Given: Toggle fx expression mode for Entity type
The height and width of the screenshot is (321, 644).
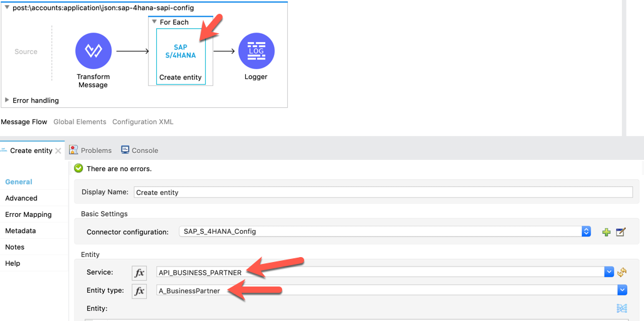Looking at the screenshot, I should coord(139,291).
